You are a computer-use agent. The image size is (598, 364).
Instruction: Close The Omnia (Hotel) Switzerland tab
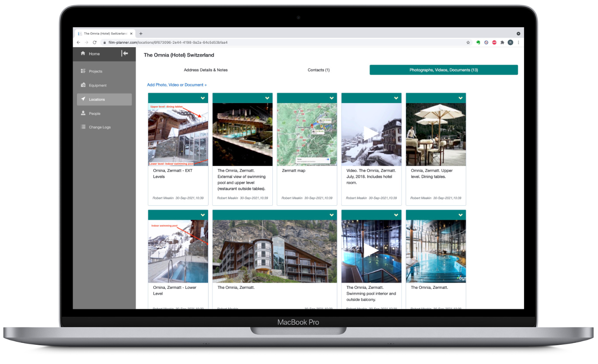[x=131, y=34]
